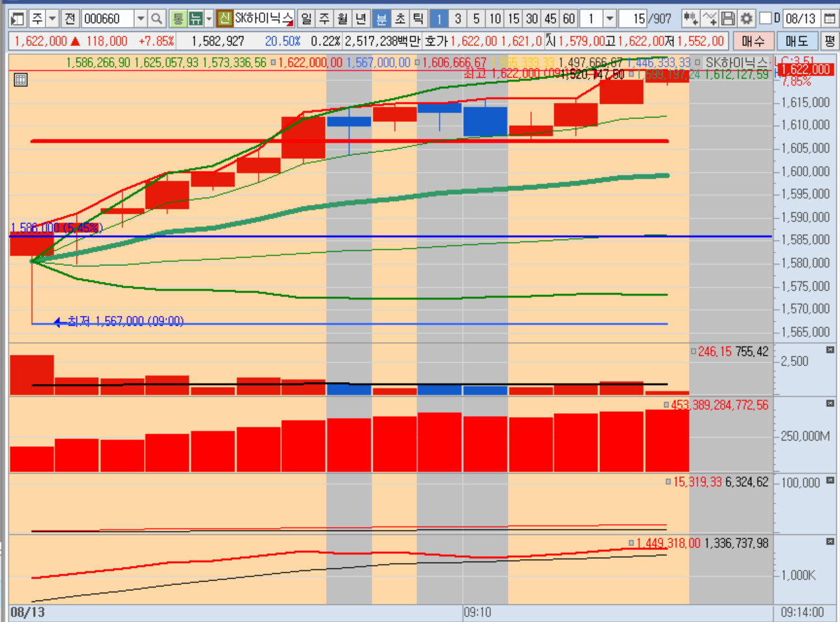Click the 09:10 time axis label
Viewport: 840px width, 622px height.
point(477,612)
